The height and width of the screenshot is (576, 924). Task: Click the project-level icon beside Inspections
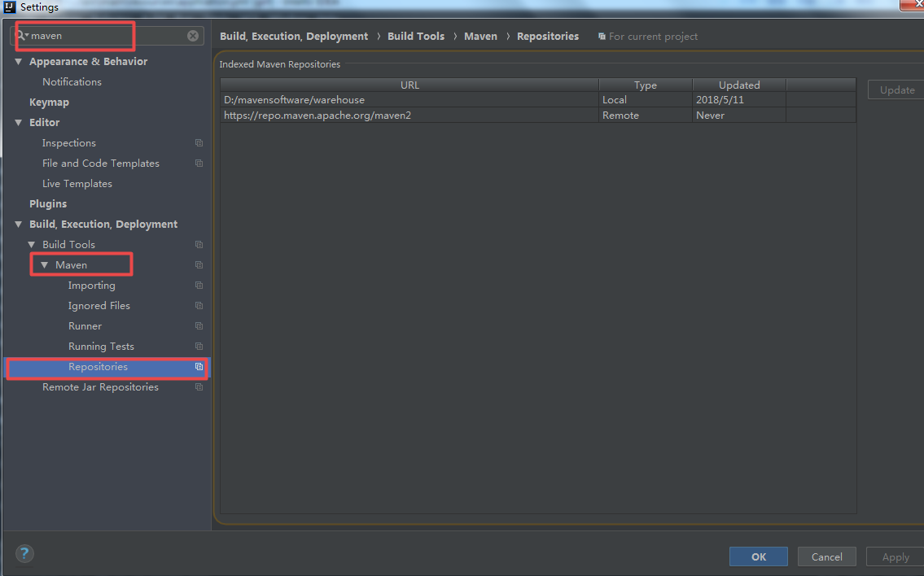pyautogui.click(x=199, y=143)
